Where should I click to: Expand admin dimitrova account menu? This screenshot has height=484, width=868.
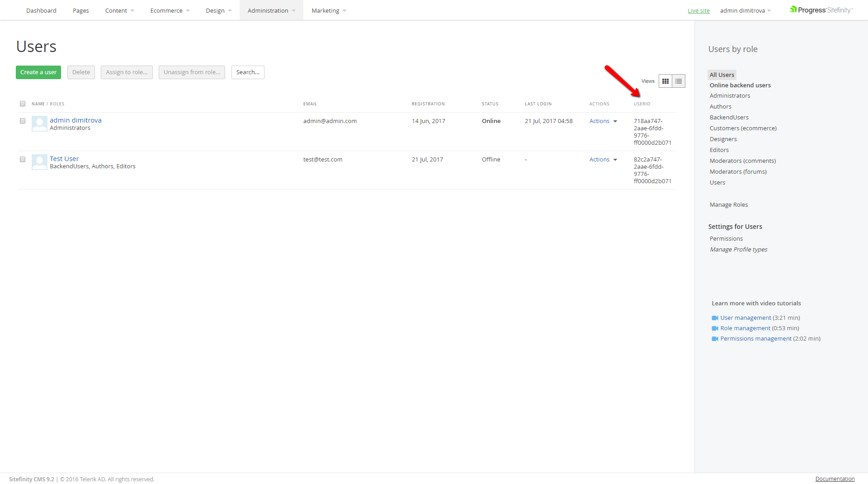click(745, 10)
